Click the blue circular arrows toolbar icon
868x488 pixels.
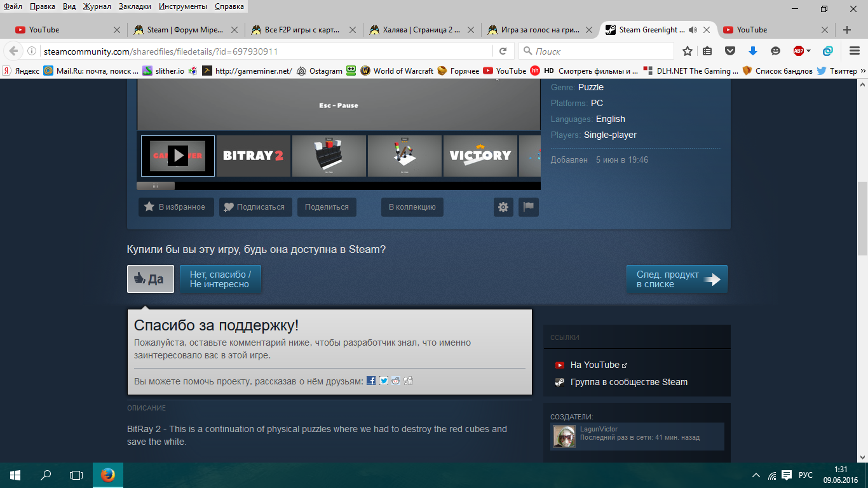828,51
